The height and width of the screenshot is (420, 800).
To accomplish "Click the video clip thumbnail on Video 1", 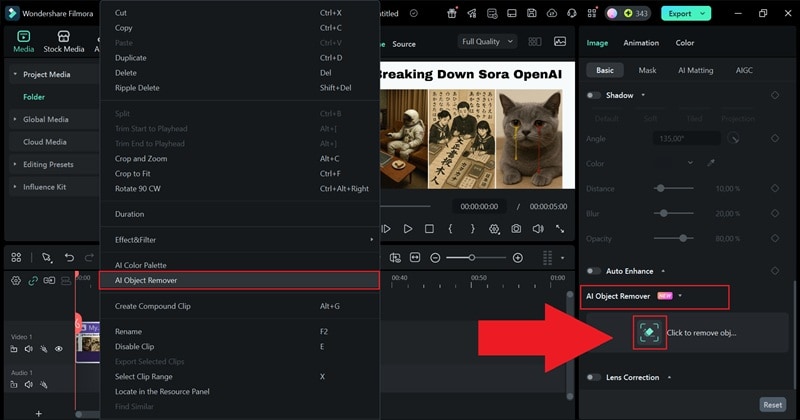I will click(88, 343).
